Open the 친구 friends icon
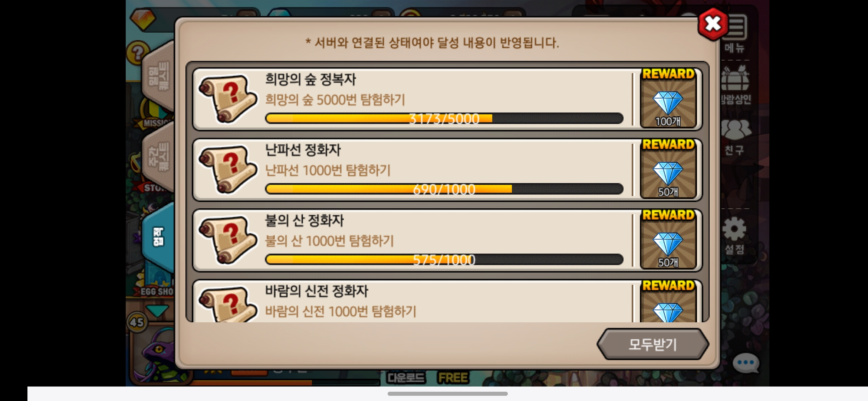Screen dimensions: 868x401 point(736,137)
